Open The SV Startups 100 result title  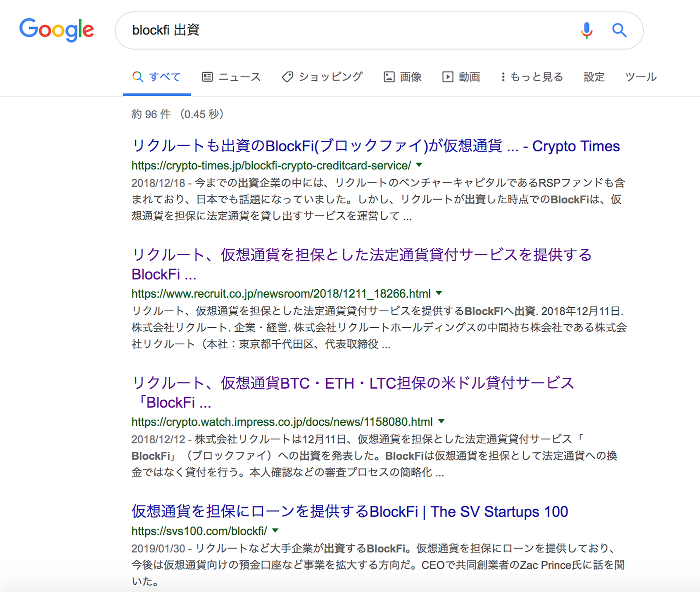349,511
